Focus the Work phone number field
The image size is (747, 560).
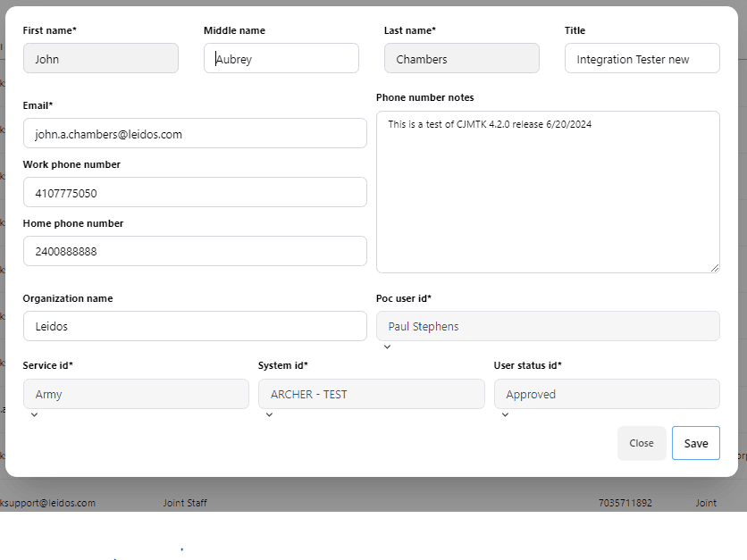pyautogui.click(x=195, y=193)
